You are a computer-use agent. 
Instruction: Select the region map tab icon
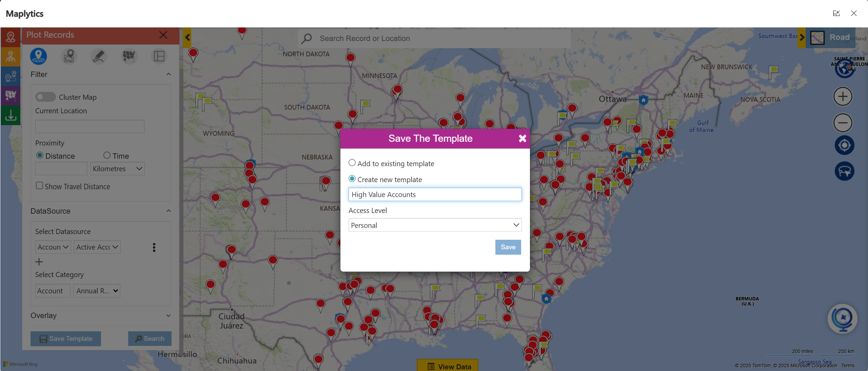tap(129, 56)
